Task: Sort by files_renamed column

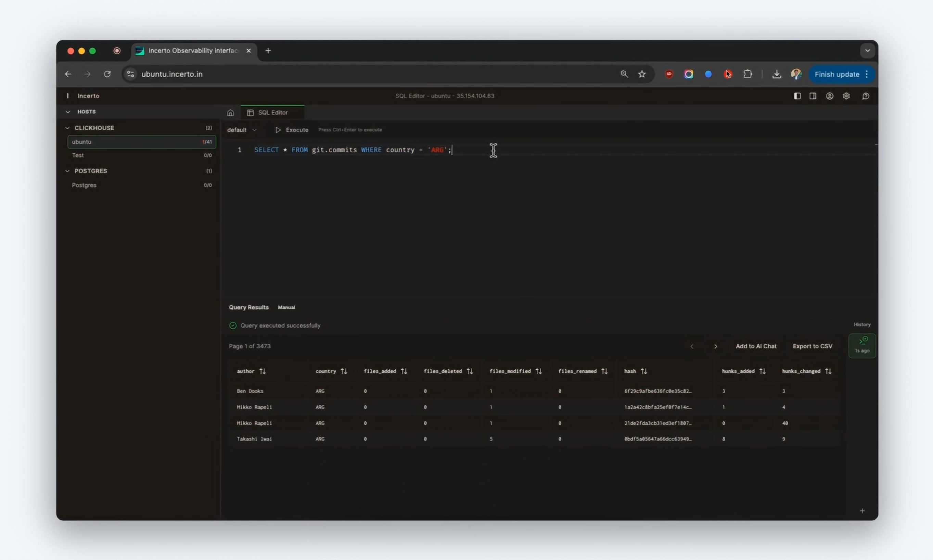Action: pyautogui.click(x=604, y=371)
